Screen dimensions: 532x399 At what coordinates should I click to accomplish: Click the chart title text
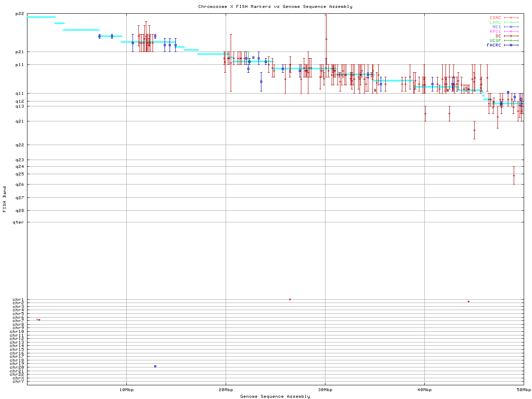pos(275,7)
